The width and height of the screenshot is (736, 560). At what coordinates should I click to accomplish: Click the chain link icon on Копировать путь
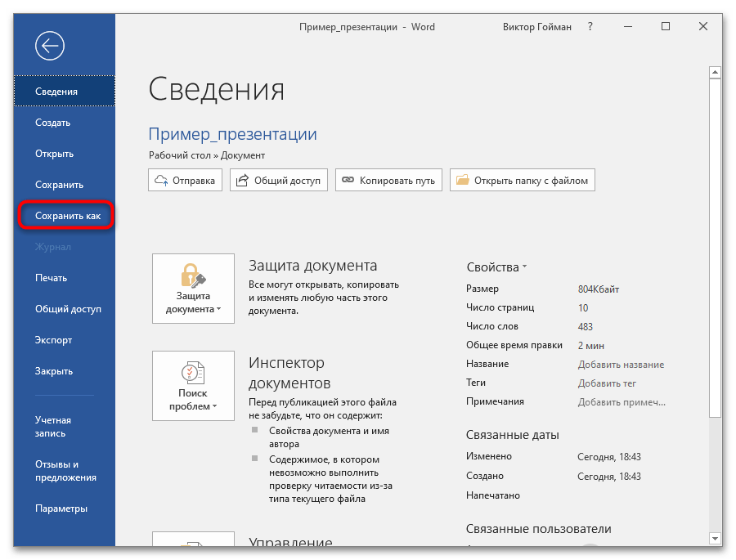[348, 180]
